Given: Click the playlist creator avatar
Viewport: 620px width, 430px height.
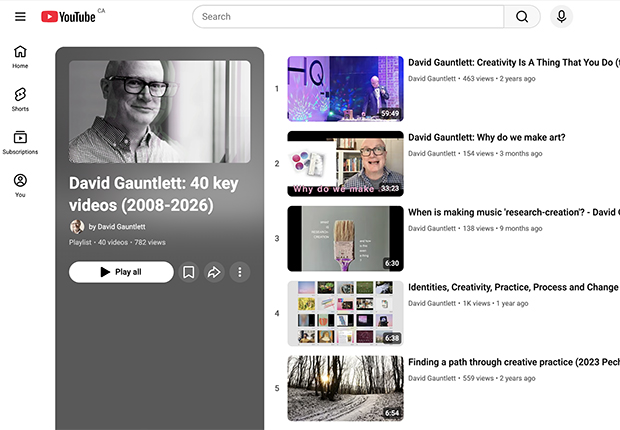Looking at the screenshot, I should tap(77, 227).
